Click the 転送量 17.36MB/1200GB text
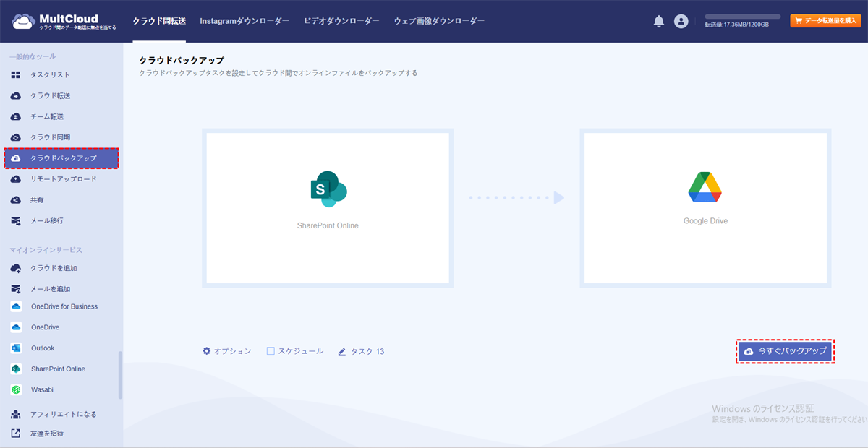Image resolution: width=868 pixels, height=448 pixels. click(x=737, y=25)
